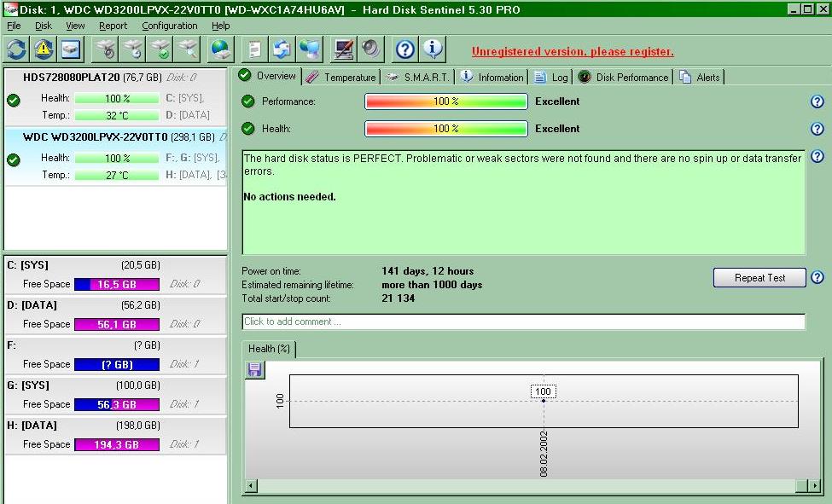Image resolution: width=832 pixels, height=504 pixels.
Task: Click the 'Click to add comment' field
Action: point(524,322)
